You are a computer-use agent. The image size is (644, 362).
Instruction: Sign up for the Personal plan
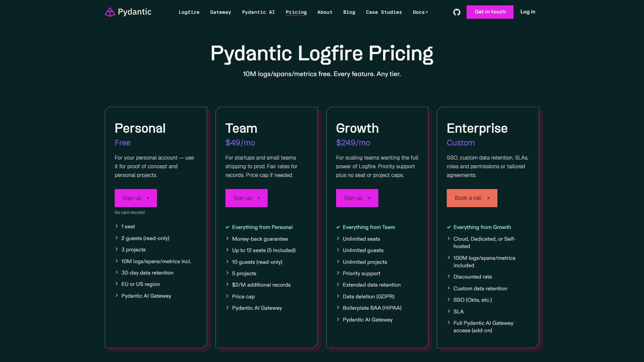[x=136, y=198]
